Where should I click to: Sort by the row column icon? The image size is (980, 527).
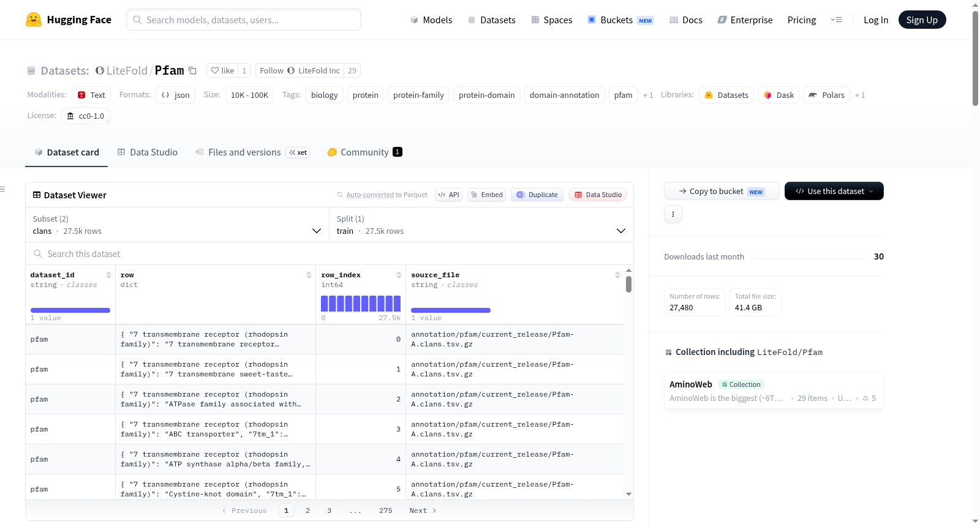309,275
